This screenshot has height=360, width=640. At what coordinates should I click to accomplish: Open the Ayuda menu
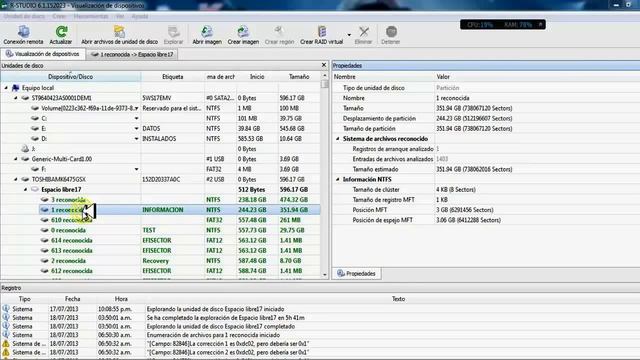[x=140, y=16]
